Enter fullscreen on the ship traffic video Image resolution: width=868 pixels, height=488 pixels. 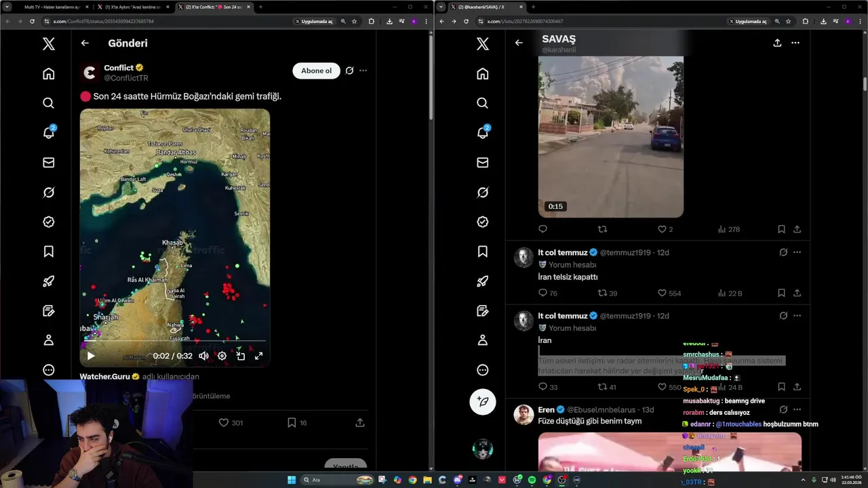[258, 356]
